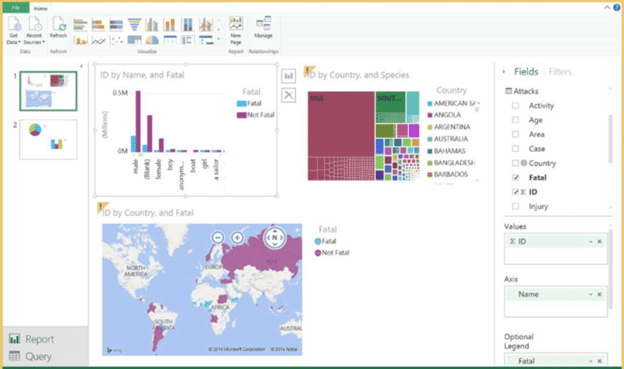Zoom out on the map with minus icon
The width and height of the screenshot is (624, 369).
218,238
